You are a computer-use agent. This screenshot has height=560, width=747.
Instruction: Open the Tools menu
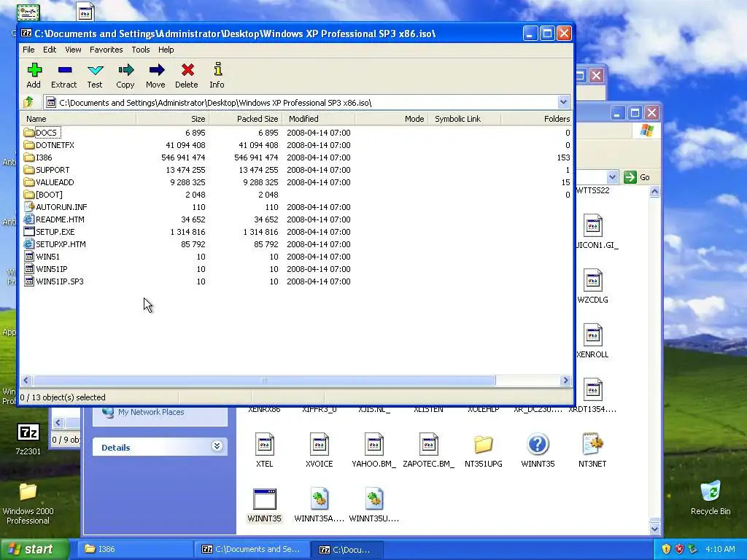point(141,50)
